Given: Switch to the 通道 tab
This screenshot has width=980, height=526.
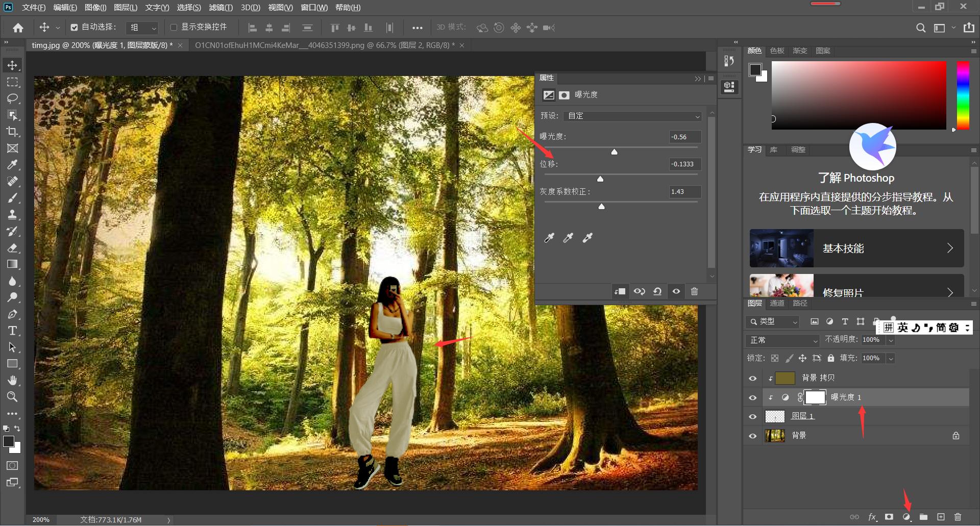Looking at the screenshot, I should (x=777, y=303).
